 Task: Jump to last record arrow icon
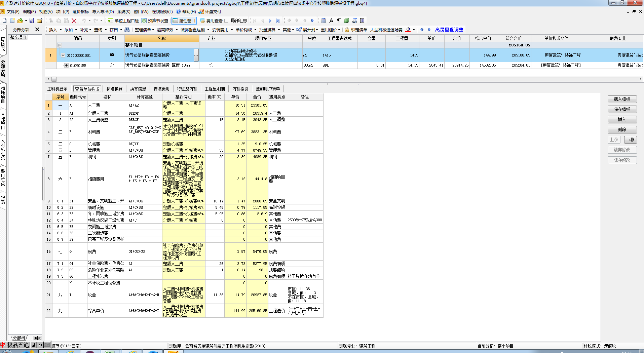coord(278,21)
